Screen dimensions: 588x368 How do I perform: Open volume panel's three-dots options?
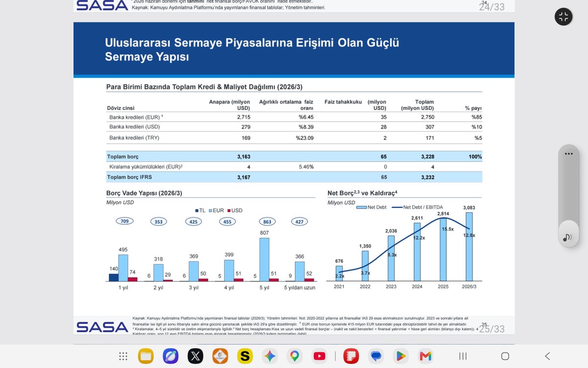click(x=568, y=154)
